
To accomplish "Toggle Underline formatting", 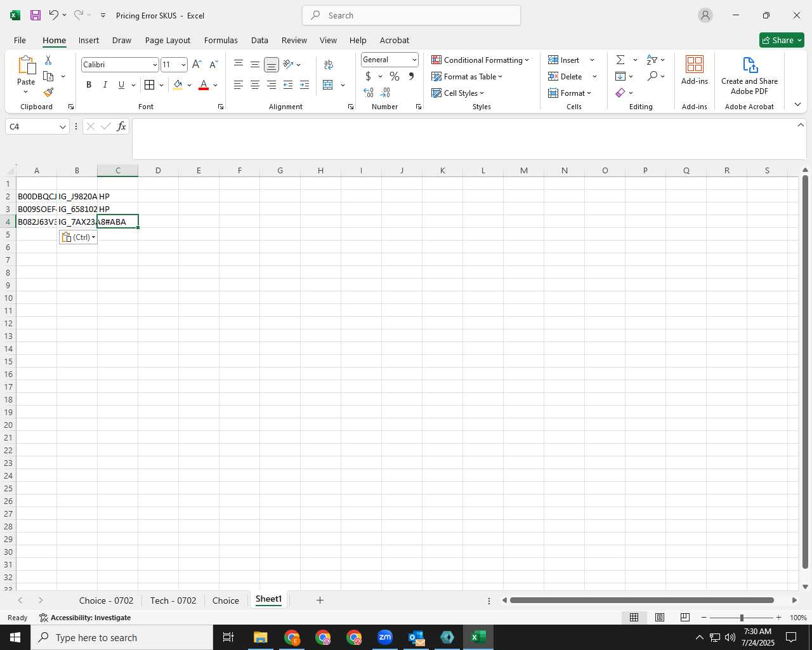I will (x=121, y=85).
